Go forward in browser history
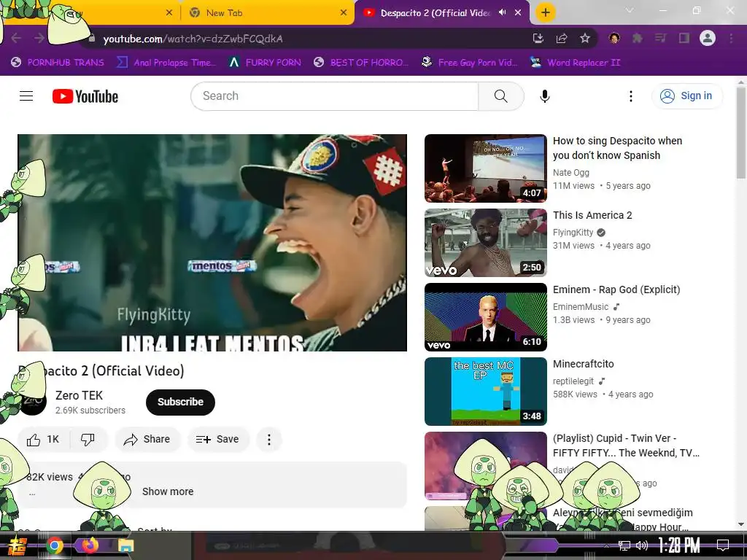This screenshot has width=747, height=560. click(x=39, y=39)
